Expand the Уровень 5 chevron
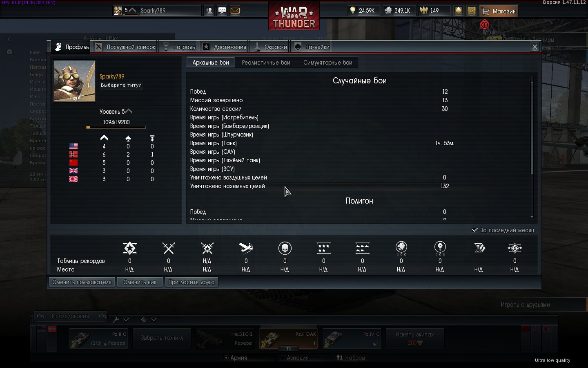588x368 pixels. click(129, 111)
